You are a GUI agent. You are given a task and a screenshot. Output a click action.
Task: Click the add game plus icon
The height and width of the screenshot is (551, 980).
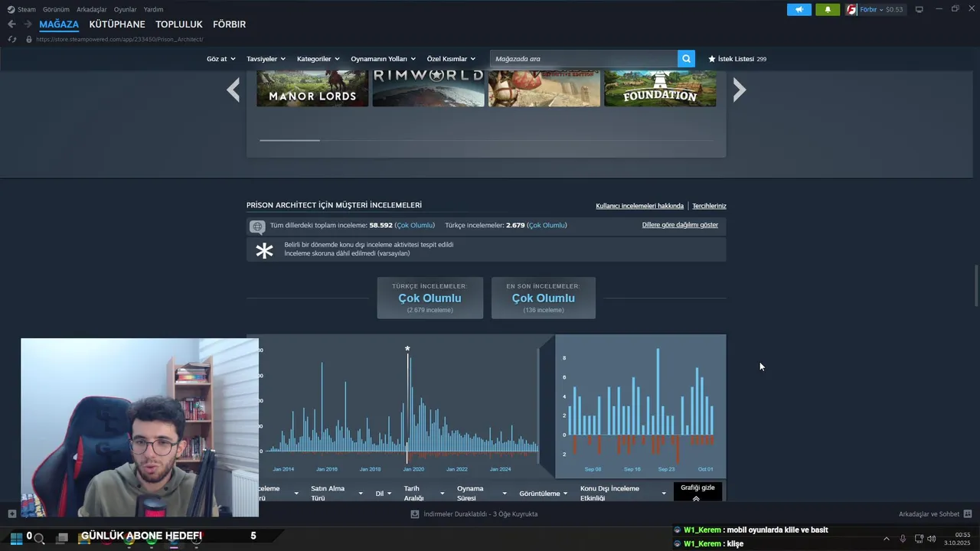pos(11,514)
